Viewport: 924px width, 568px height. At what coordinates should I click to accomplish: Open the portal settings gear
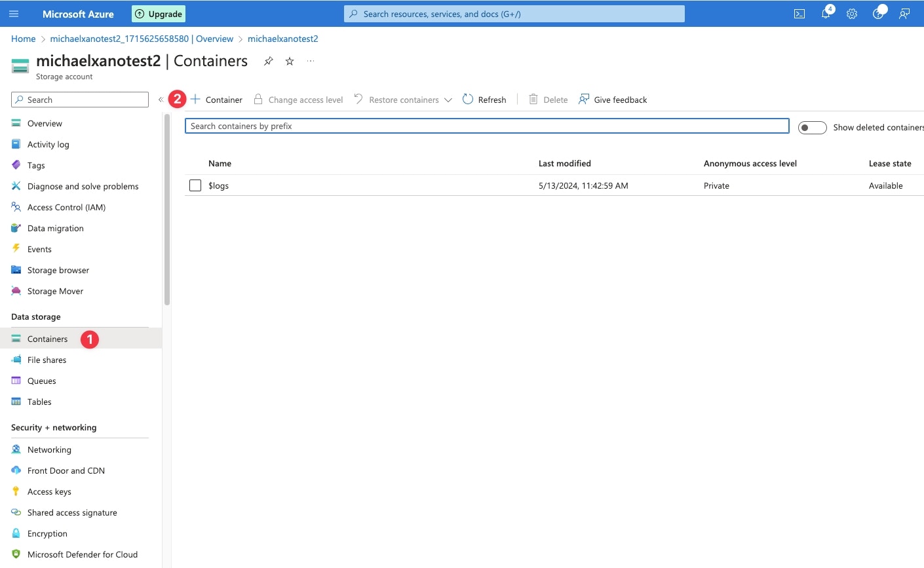pos(852,14)
